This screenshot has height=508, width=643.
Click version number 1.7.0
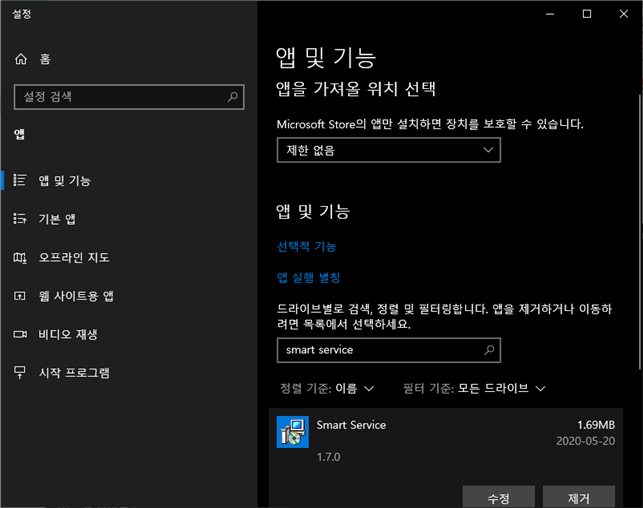point(328,457)
